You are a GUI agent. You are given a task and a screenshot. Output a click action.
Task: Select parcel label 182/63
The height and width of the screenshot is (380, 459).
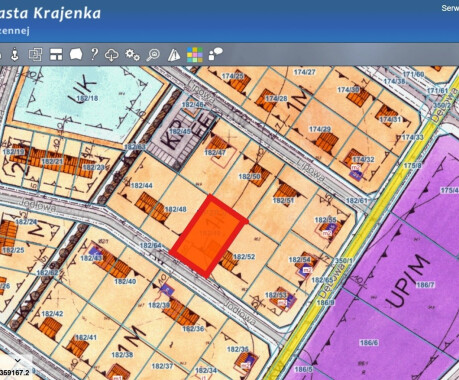tap(135, 147)
